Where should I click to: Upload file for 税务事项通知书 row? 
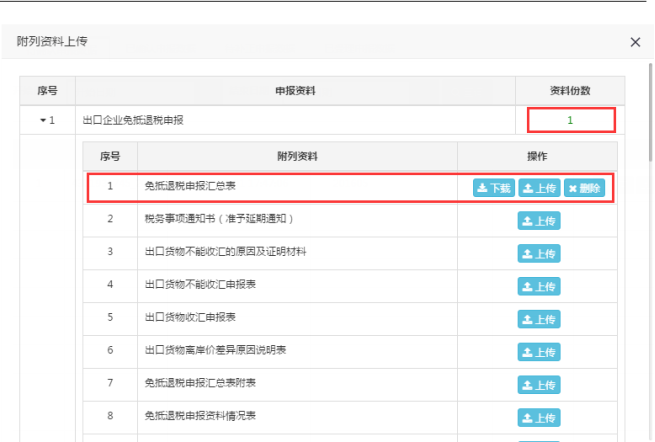point(538,221)
